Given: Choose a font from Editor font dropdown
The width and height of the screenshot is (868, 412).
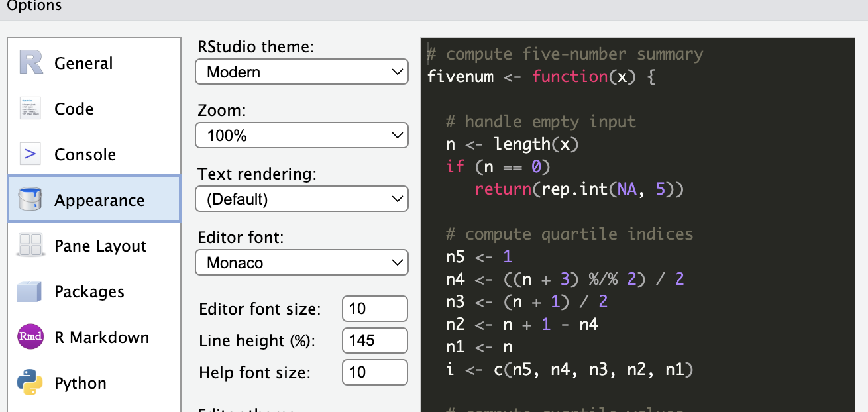Looking at the screenshot, I should click(x=301, y=263).
